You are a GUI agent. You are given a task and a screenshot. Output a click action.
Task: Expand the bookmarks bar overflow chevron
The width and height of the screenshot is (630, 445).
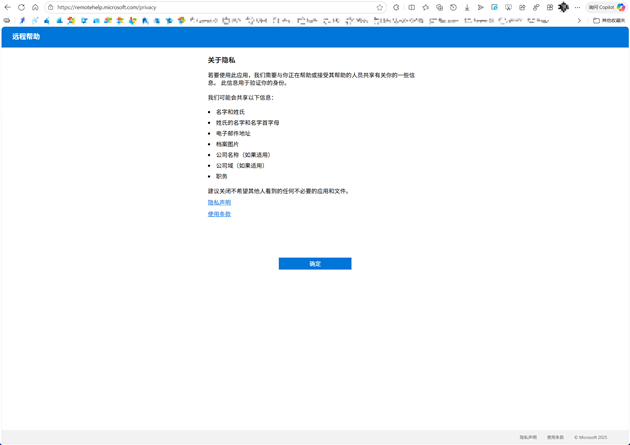coord(579,20)
